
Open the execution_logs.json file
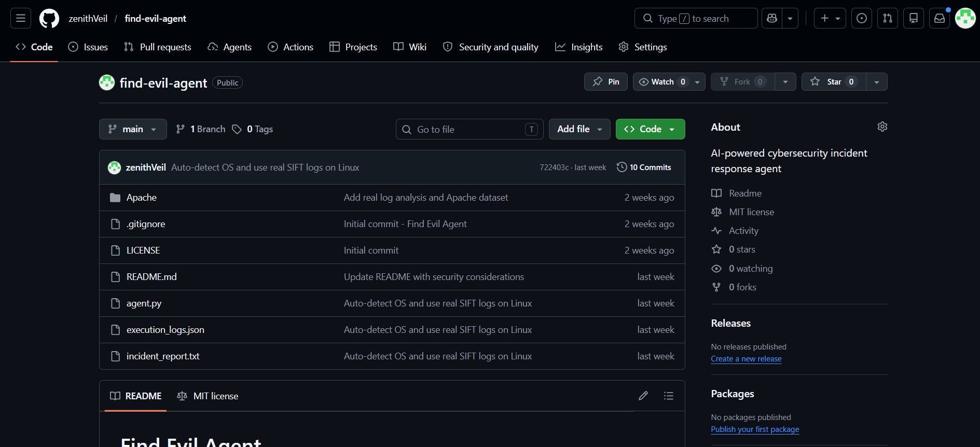(165, 330)
